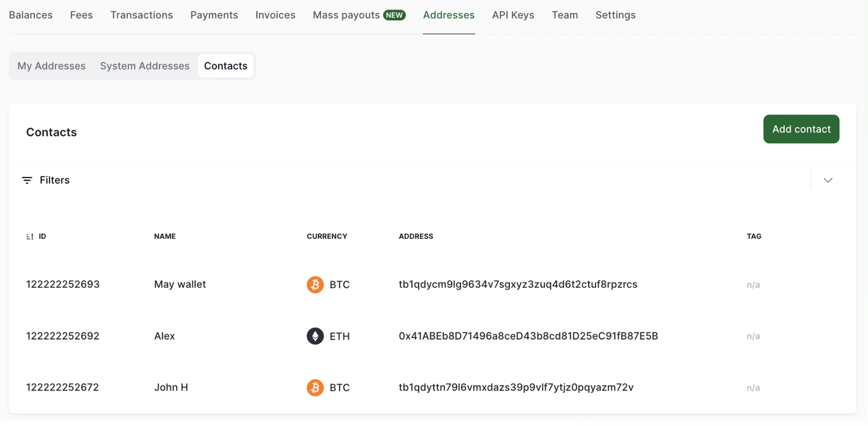The height and width of the screenshot is (426, 868).
Task: Click the address starting with 0x41ABEb8D
Action: tap(529, 336)
